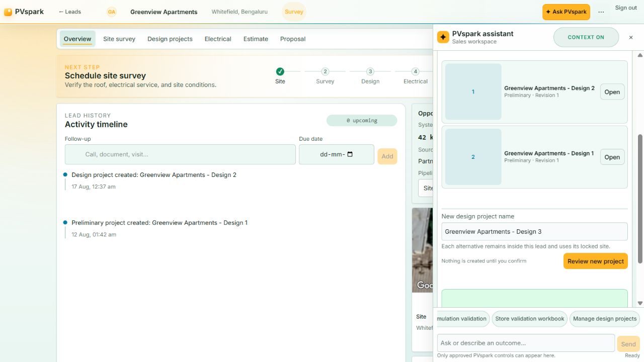Click timeline dot for Design 1 created
This screenshot has width=644, height=362.
(x=65, y=223)
